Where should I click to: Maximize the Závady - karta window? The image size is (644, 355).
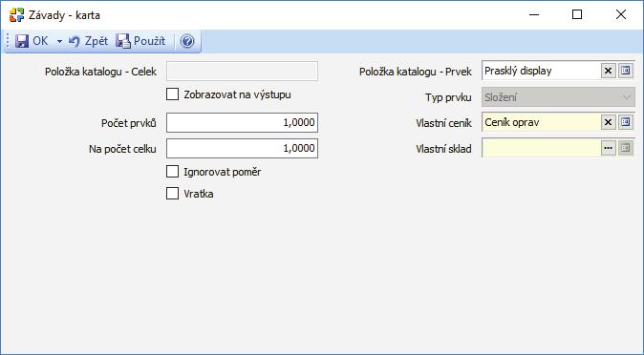[x=577, y=14]
